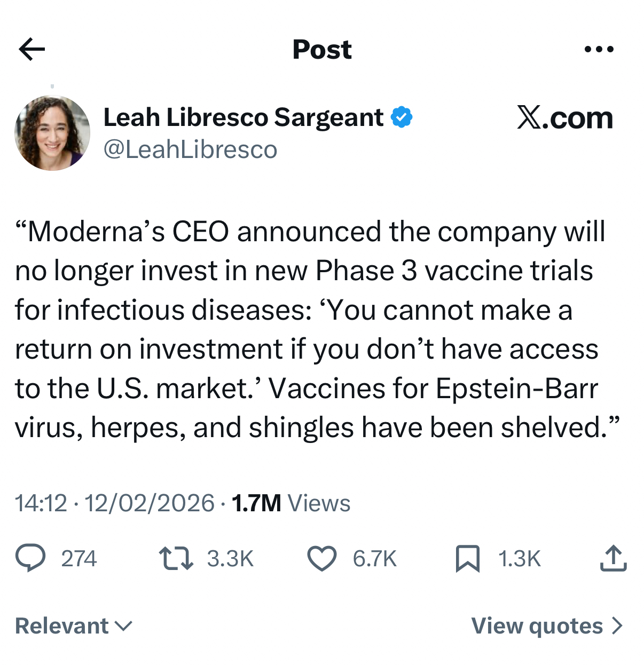Click the chevron next to View quotes
Image resolution: width=644 pixels, height=665 pixels.
617,626
